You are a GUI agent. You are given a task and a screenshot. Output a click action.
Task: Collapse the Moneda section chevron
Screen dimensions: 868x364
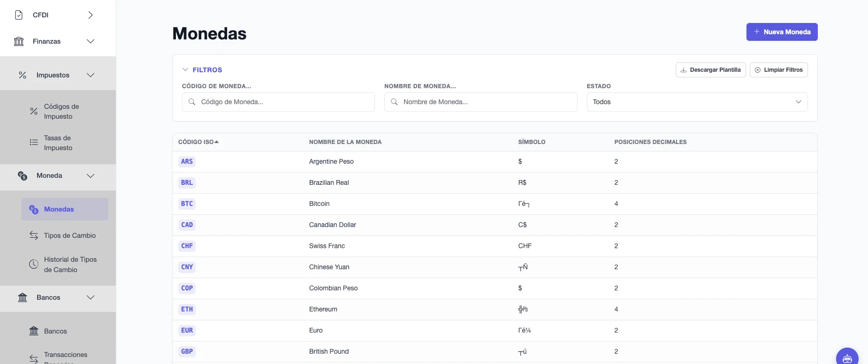91,175
